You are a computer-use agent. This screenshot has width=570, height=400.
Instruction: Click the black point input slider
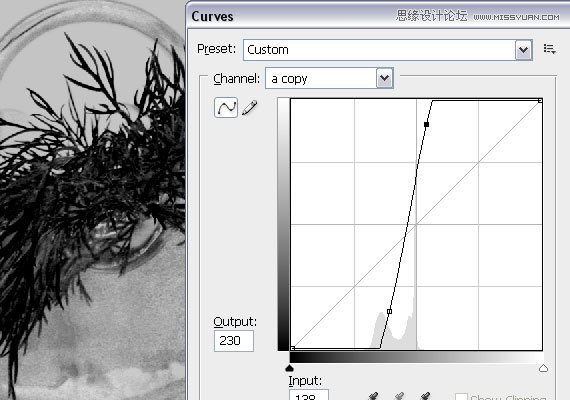pyautogui.click(x=289, y=368)
